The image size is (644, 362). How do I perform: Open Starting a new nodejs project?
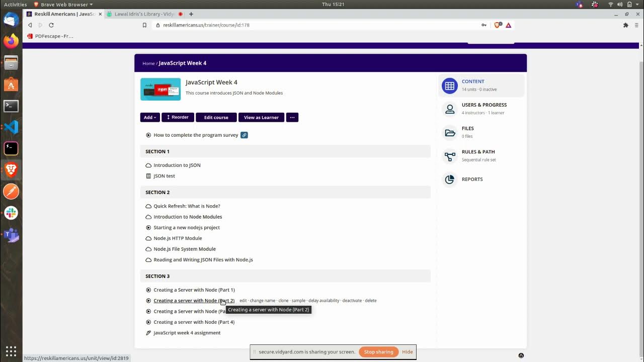click(x=187, y=228)
